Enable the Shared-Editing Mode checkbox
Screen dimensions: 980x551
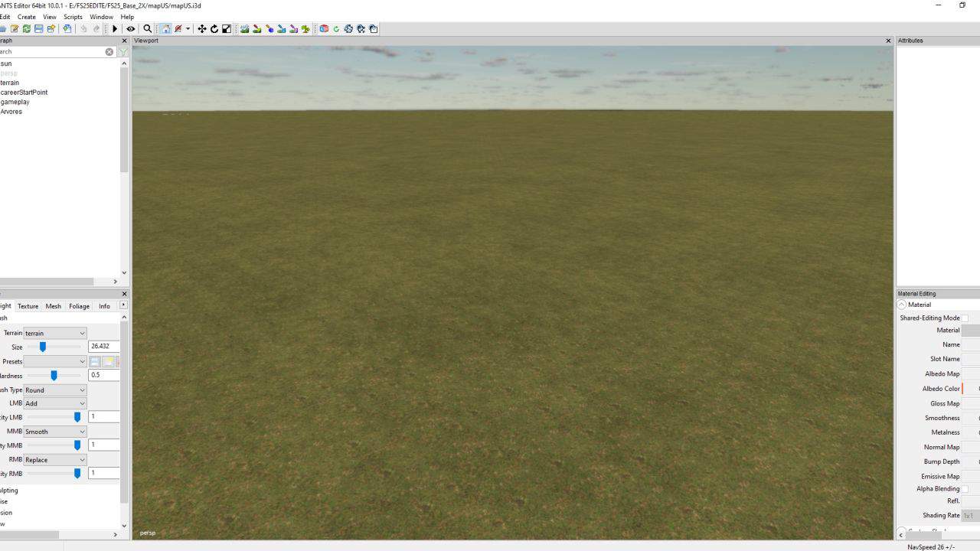[x=965, y=318]
